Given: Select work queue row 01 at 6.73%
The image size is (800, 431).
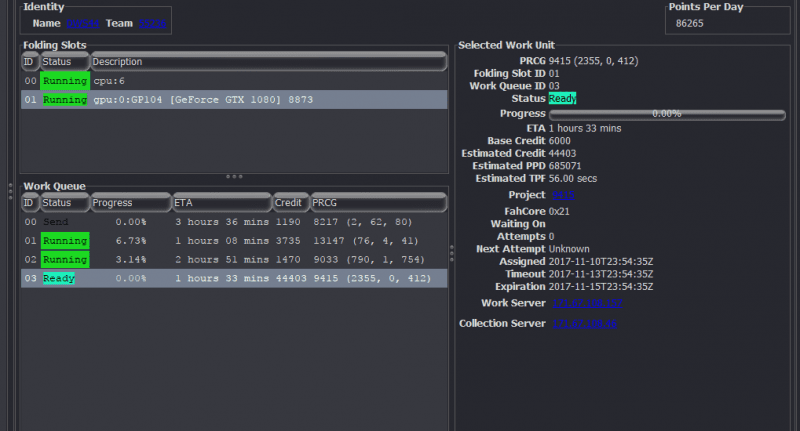Looking at the screenshot, I should (x=234, y=241).
